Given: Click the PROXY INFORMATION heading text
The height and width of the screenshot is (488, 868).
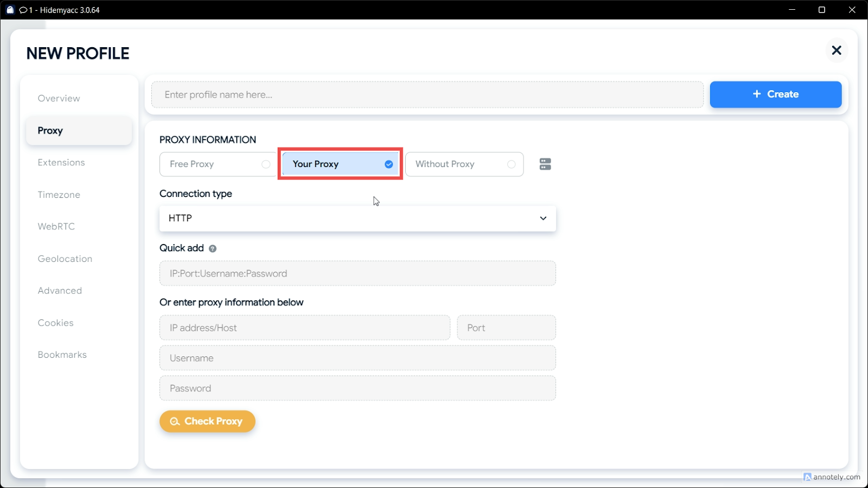Looking at the screenshot, I should 208,140.
